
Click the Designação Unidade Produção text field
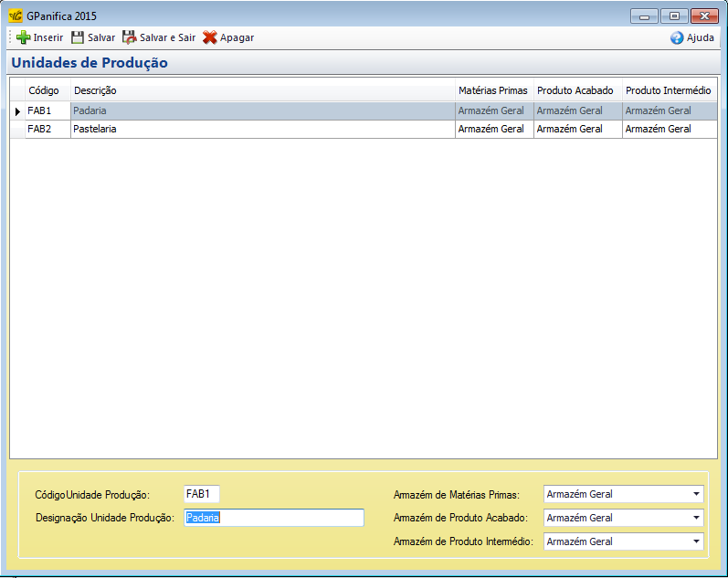273,518
